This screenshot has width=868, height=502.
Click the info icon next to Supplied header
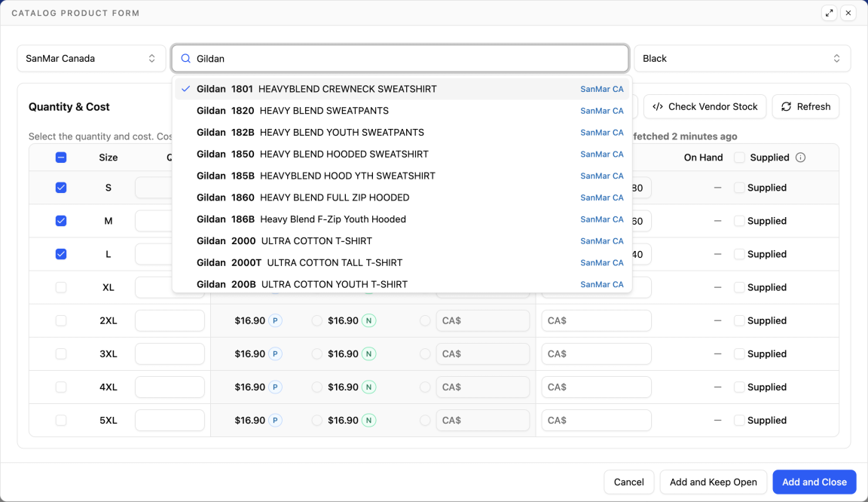[800, 158]
